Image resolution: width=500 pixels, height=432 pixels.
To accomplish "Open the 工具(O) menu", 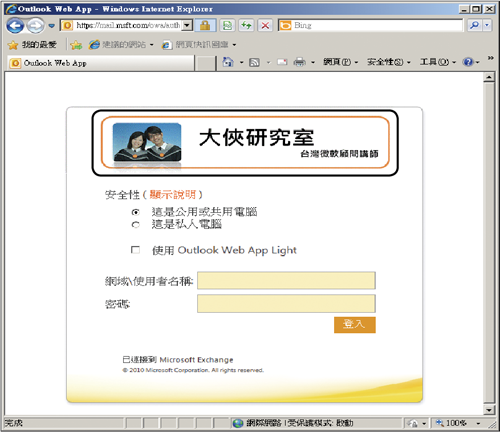I will [437, 62].
